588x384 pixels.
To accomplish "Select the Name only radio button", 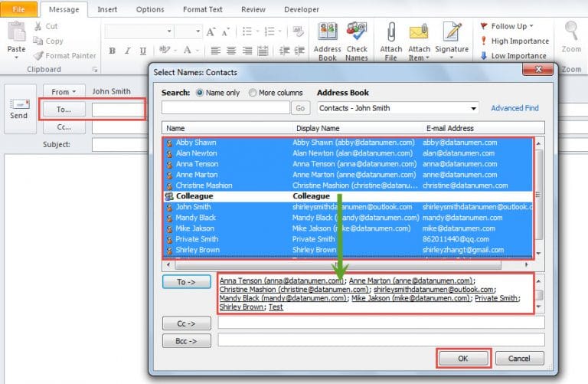I will [201, 93].
